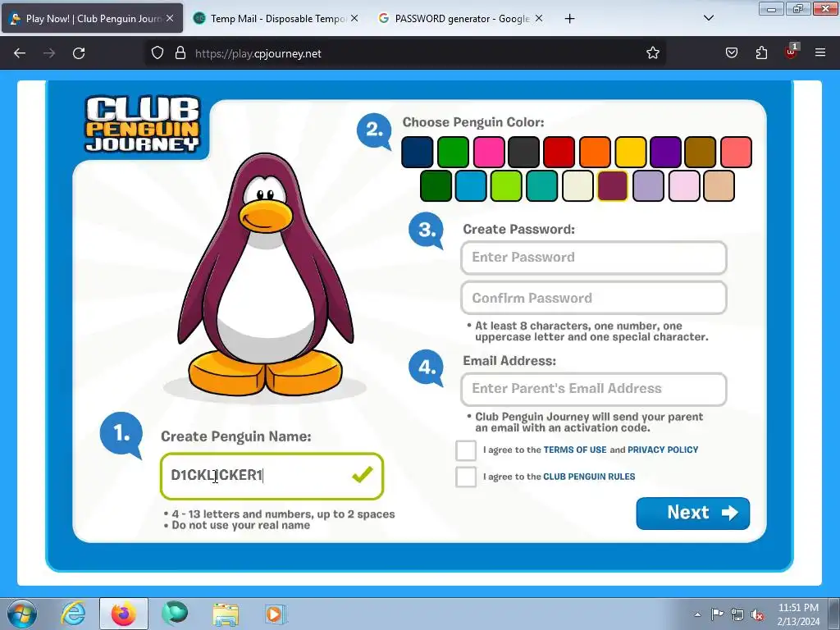840x630 pixels.
Task: Click the Club Penguin Journey logo
Action: [x=143, y=125]
